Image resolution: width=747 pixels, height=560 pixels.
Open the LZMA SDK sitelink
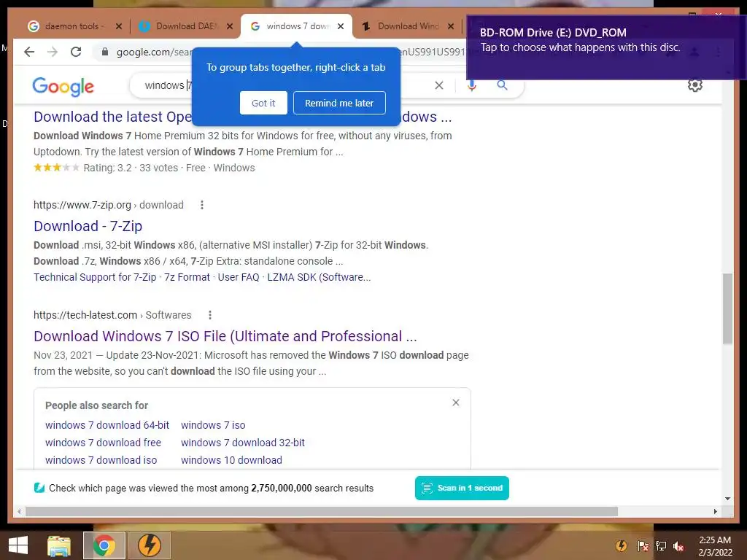pyautogui.click(x=319, y=277)
